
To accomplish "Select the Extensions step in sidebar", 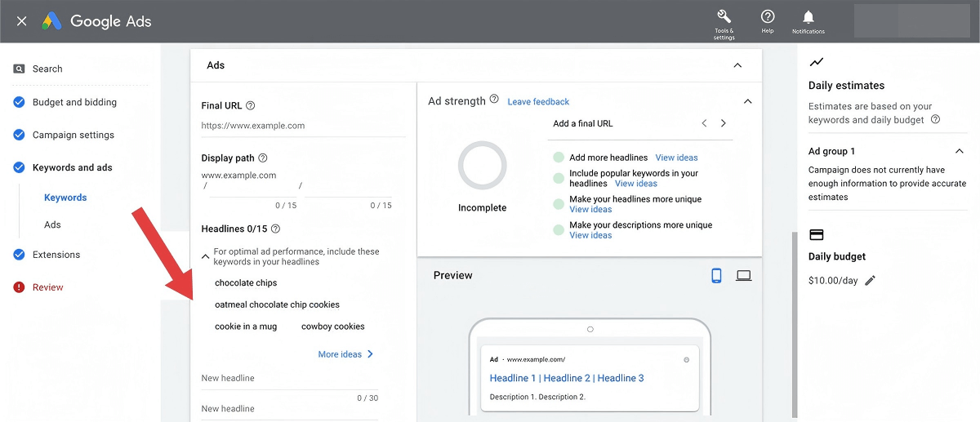I will tap(56, 255).
